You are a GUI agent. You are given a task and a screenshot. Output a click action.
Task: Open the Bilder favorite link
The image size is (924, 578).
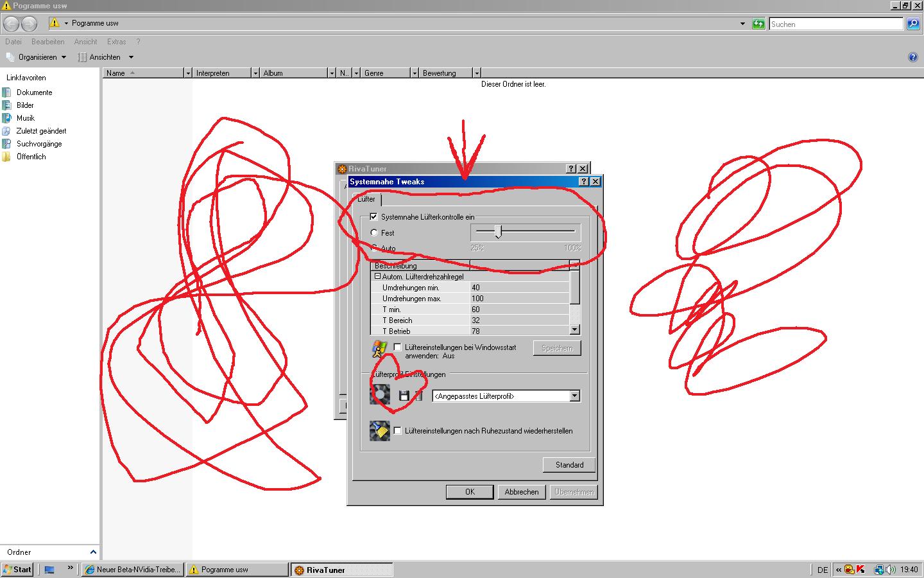25,105
